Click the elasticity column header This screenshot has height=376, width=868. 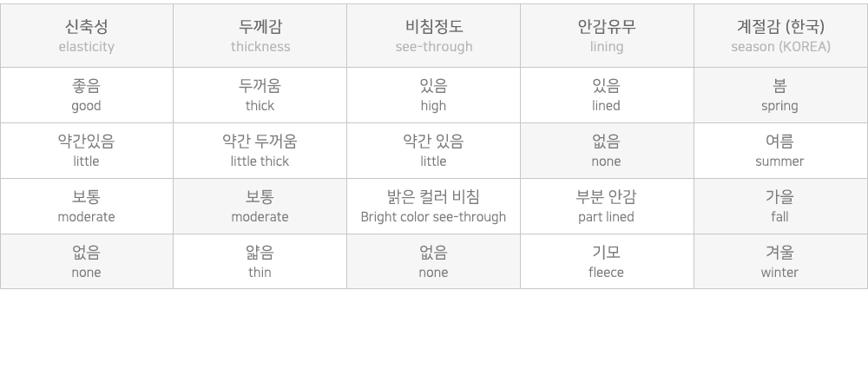click(87, 36)
